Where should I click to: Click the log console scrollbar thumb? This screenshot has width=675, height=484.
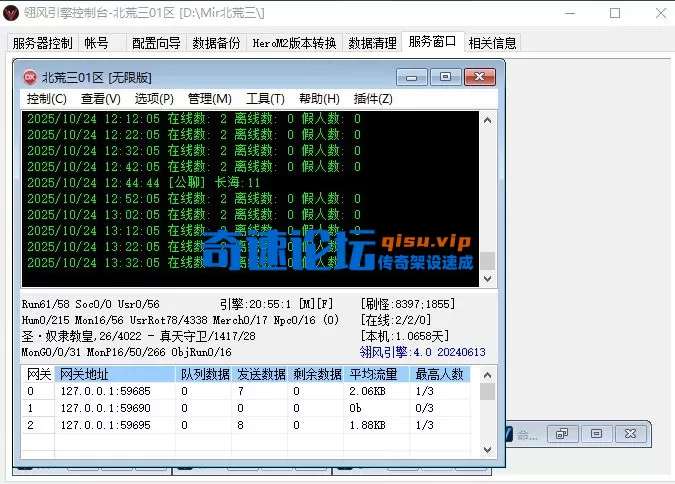click(x=487, y=261)
